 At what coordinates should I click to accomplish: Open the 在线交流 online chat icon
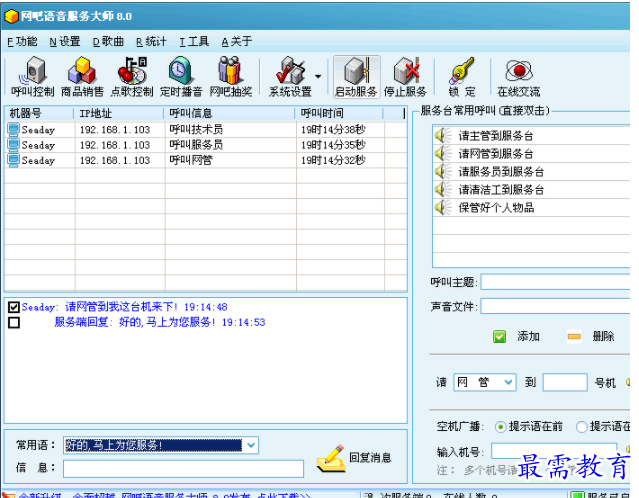pos(518,77)
